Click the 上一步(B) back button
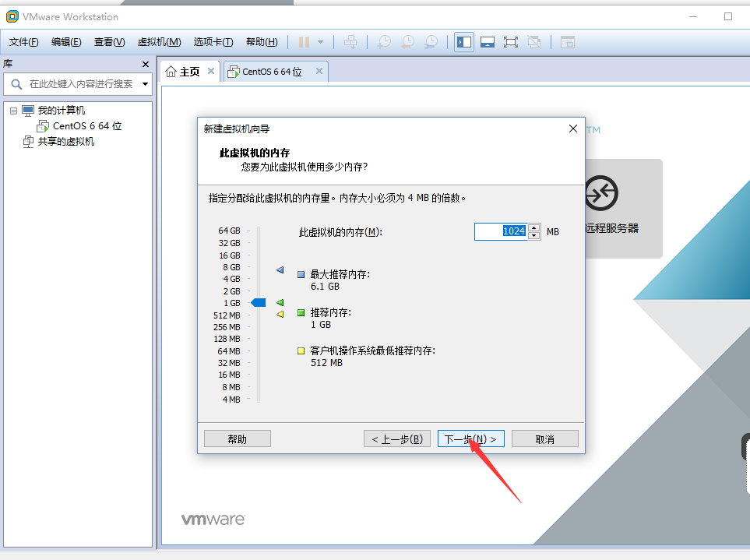The height and width of the screenshot is (560, 750). [397, 439]
